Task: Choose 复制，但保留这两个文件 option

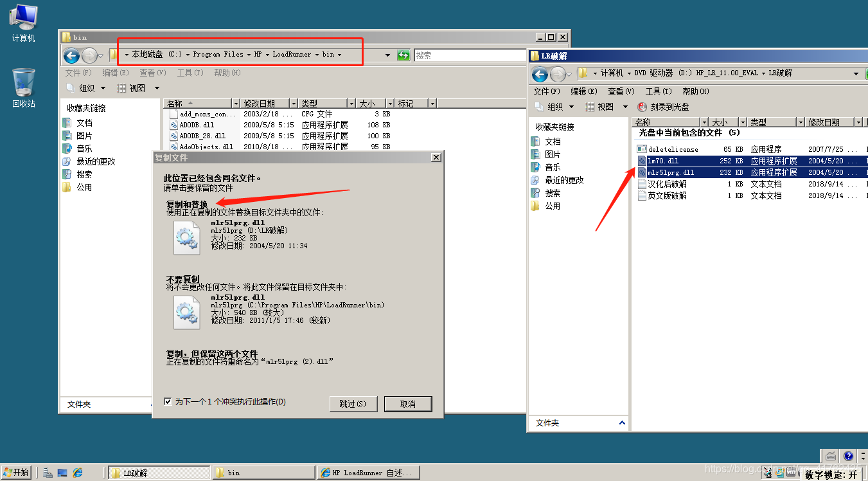Action: (212, 354)
